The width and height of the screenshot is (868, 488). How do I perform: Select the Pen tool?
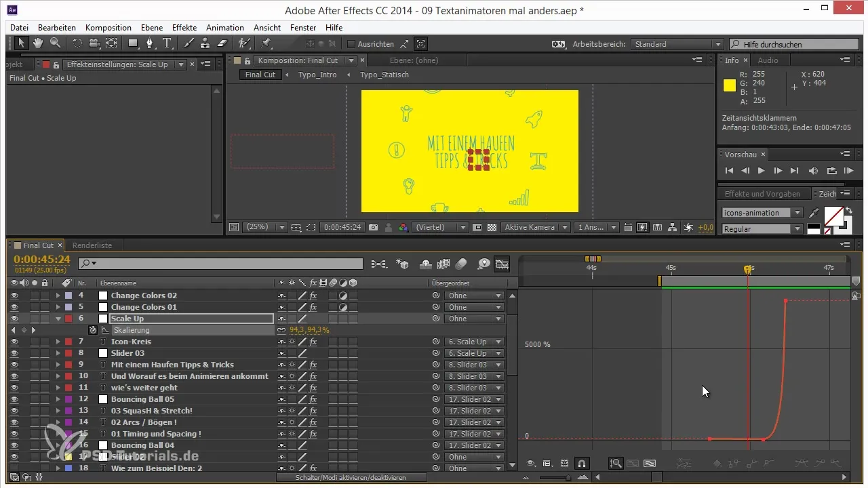151,43
